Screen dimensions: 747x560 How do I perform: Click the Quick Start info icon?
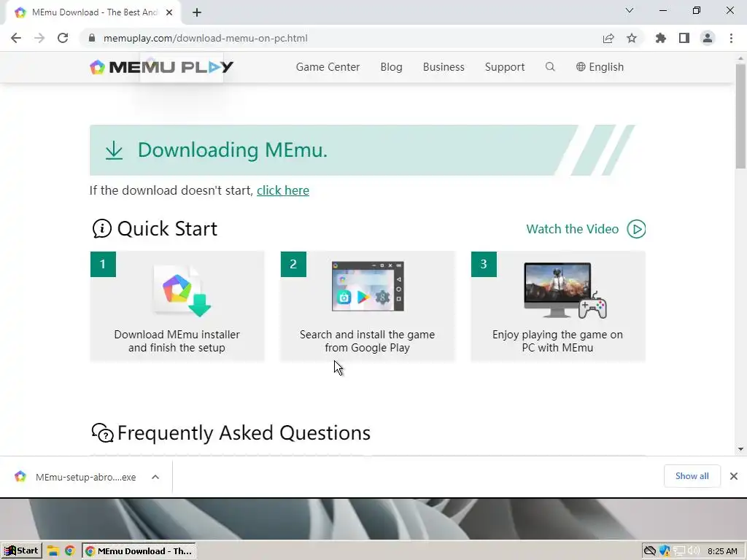click(x=101, y=228)
